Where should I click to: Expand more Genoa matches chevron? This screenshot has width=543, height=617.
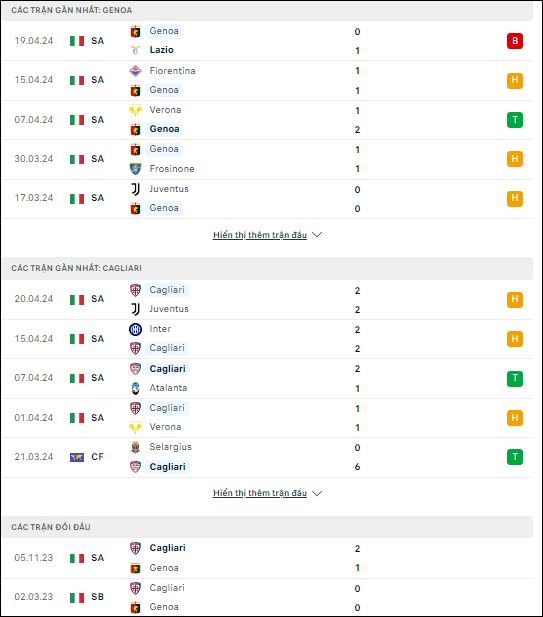pyautogui.click(x=317, y=235)
